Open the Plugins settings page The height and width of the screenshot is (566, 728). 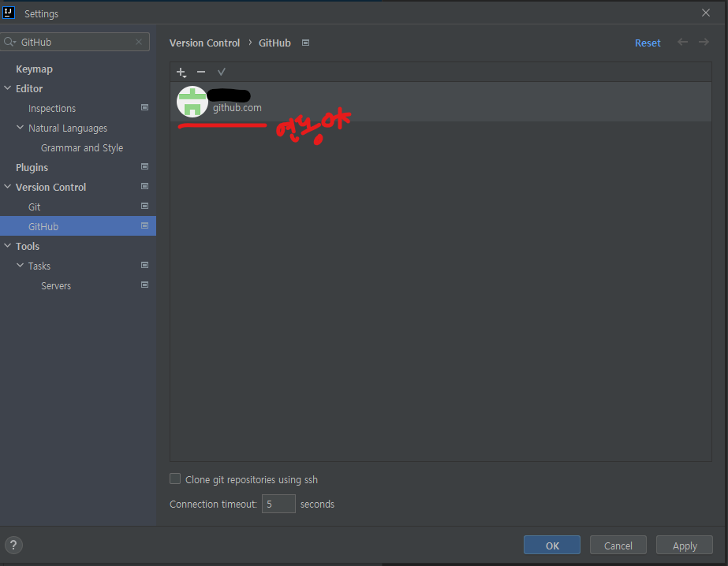click(32, 167)
